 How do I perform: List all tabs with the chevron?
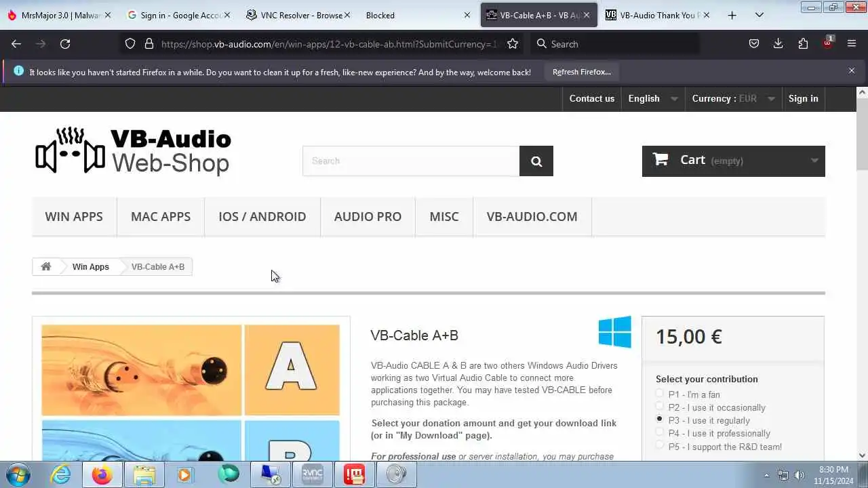tap(759, 15)
